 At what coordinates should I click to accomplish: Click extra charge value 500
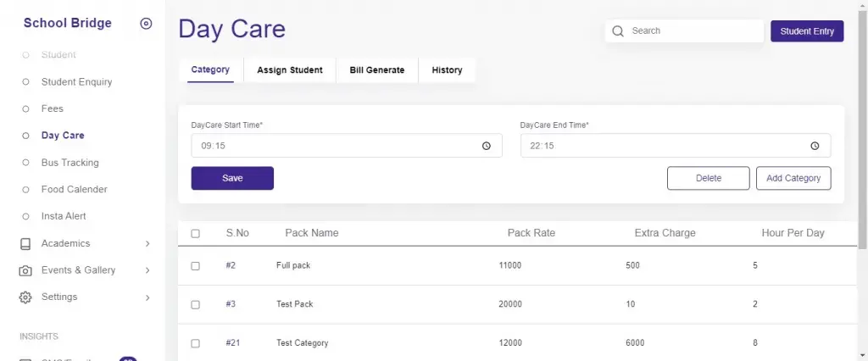632,266
